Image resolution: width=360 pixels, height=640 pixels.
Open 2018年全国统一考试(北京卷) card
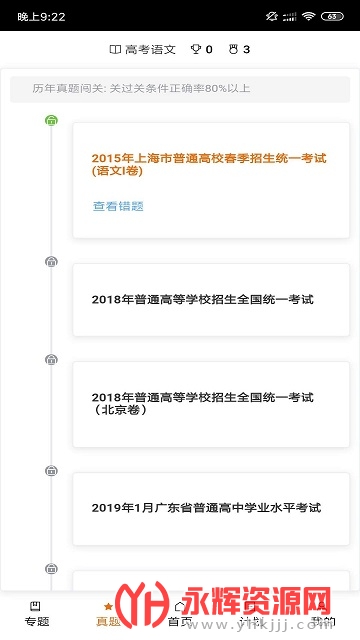pos(211,404)
